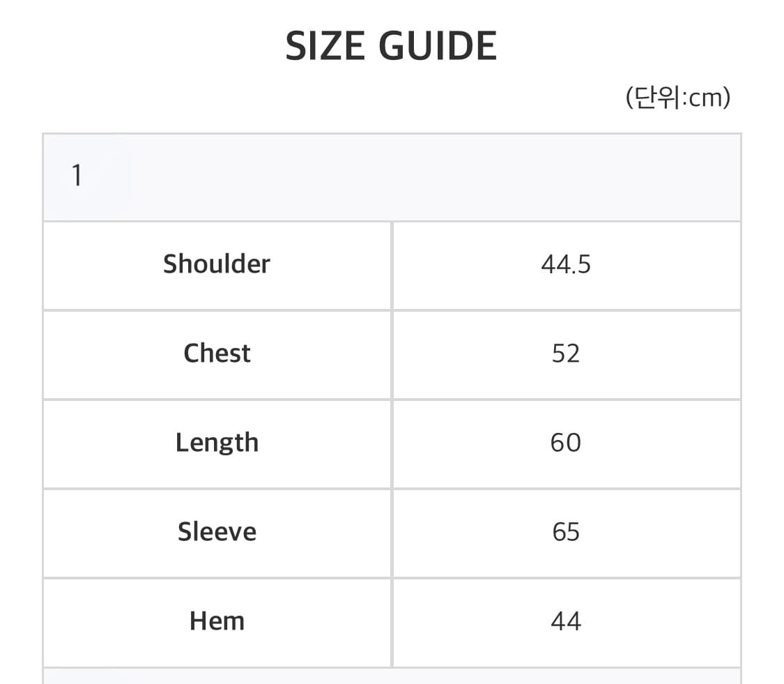Select the 60 length measurement
This screenshot has width=784, height=684.
coord(565,443)
